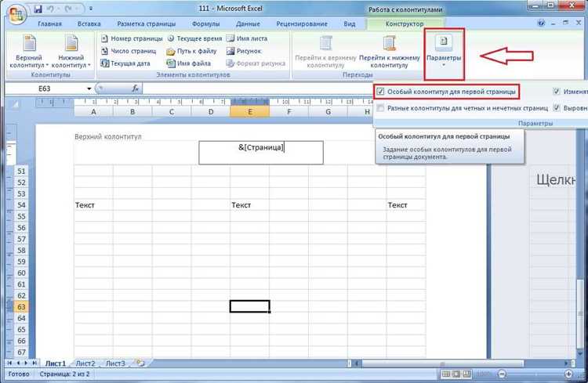588x383 pixels.
Task: Open the Name Box dropdown arrow
Action: [89, 89]
